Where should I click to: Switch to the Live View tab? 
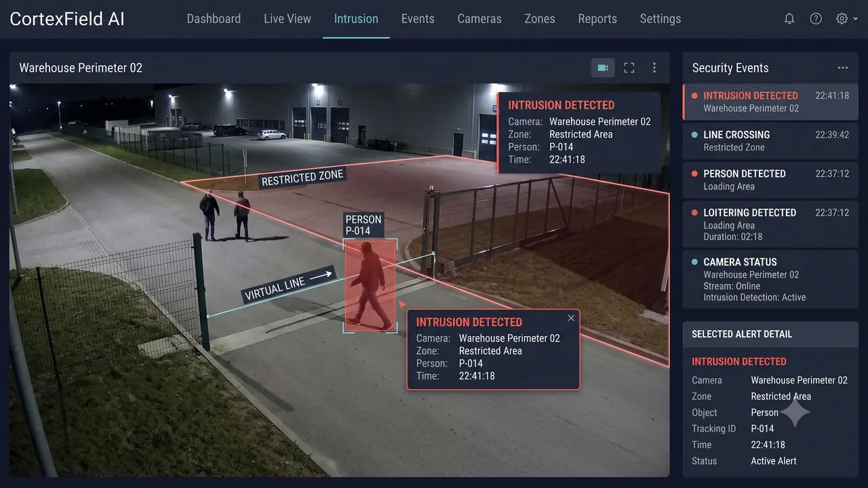click(288, 19)
